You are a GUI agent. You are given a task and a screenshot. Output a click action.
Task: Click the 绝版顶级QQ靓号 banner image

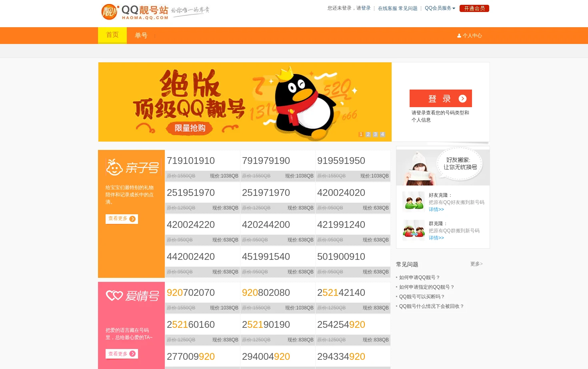[x=245, y=102]
